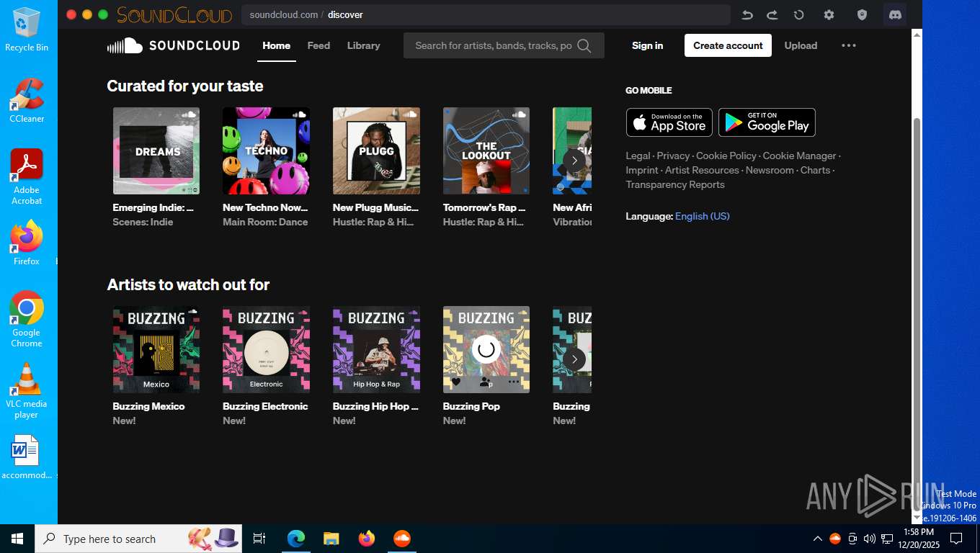Open the PLUGG playlist cover
This screenshot has height=553, width=980.
pos(376,150)
